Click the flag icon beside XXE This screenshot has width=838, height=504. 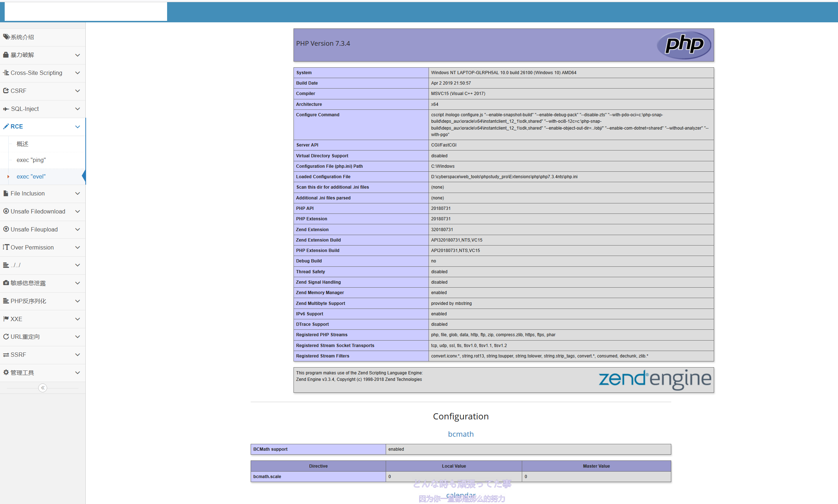[x=6, y=319]
